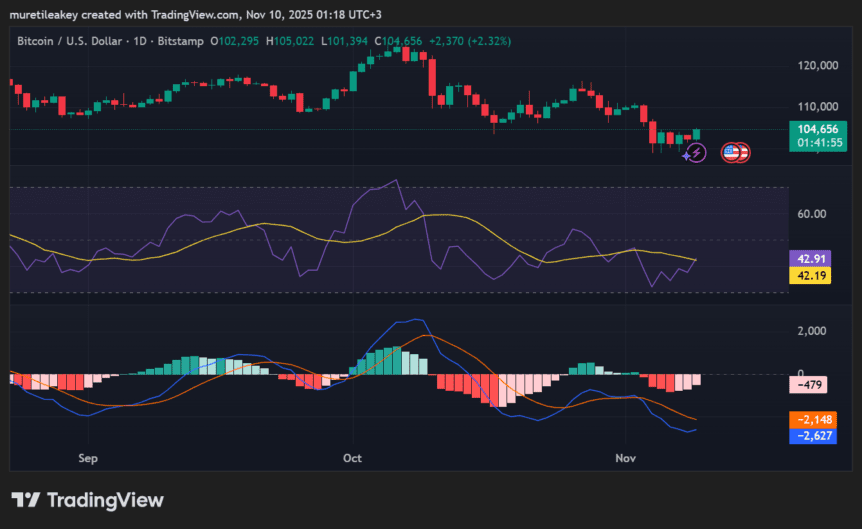Click the 42.91 RSI value label
862x529 pixels.
pos(811,258)
